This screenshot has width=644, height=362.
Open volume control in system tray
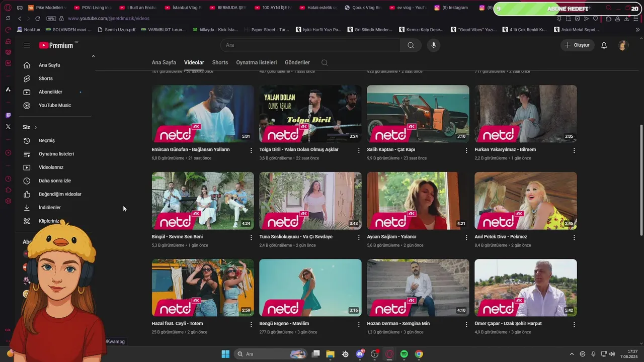612,354
